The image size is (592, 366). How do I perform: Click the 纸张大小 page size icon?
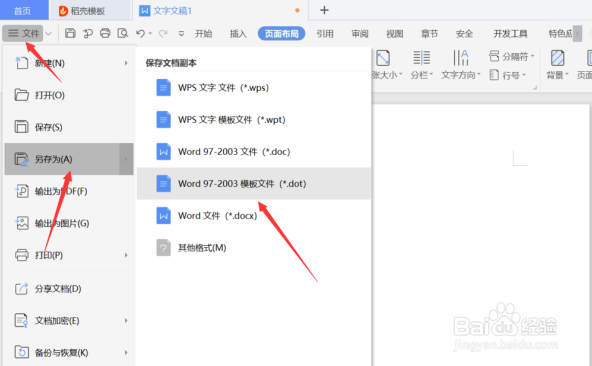(383, 59)
